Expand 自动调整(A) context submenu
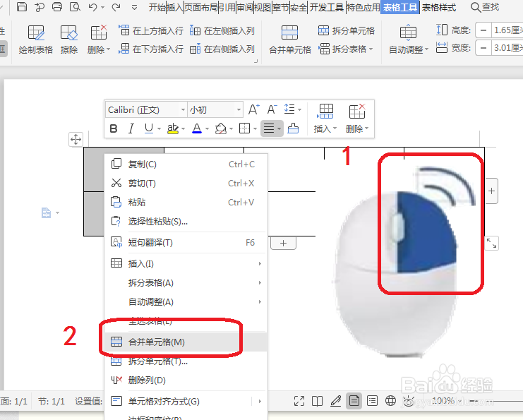 [x=186, y=302]
